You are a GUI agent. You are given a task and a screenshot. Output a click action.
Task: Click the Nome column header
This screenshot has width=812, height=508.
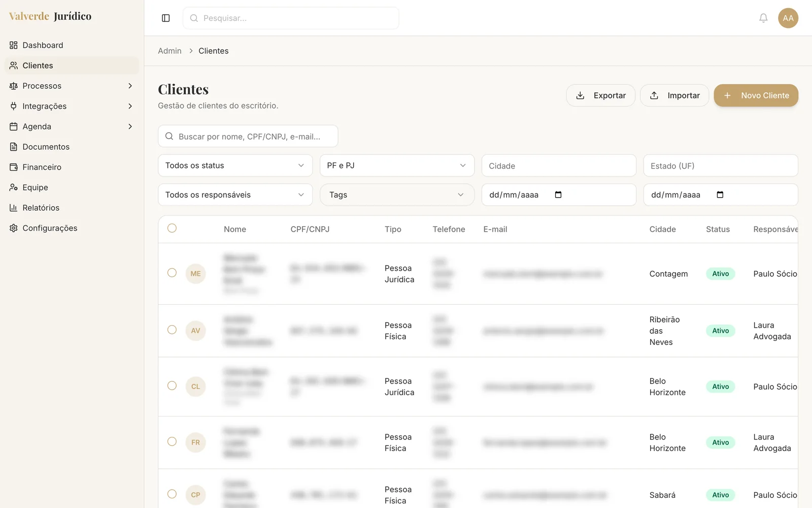click(235, 229)
